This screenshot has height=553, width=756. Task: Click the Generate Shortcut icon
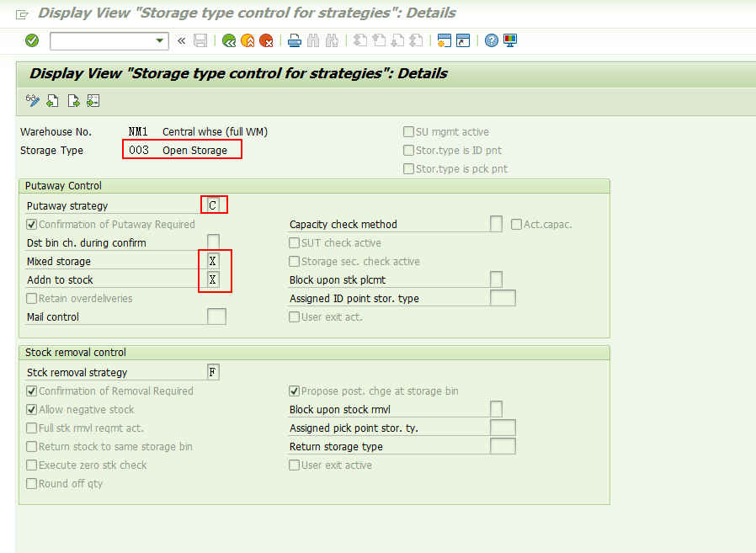coord(463,40)
